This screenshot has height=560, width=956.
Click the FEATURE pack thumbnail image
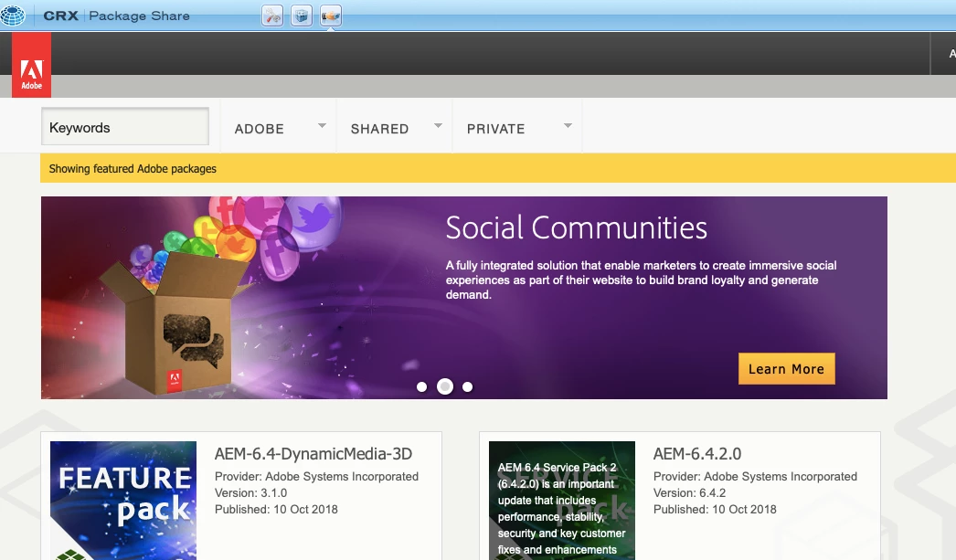[x=123, y=501]
